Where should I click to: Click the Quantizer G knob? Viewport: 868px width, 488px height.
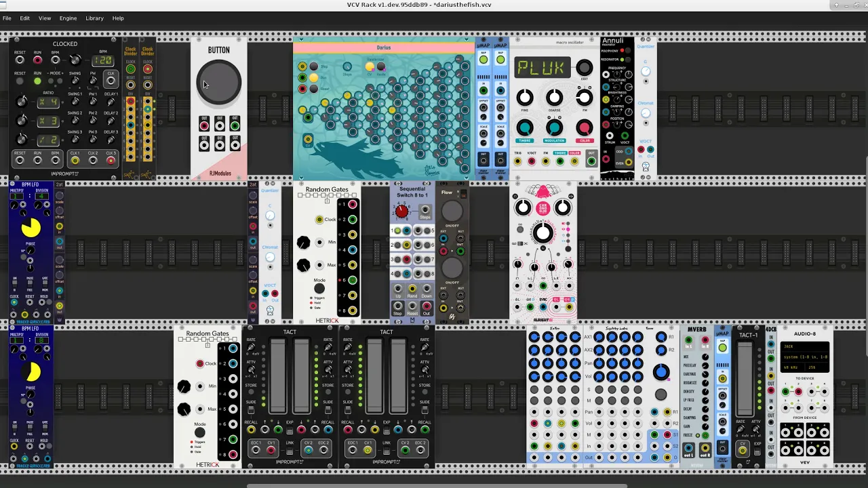pyautogui.click(x=646, y=71)
